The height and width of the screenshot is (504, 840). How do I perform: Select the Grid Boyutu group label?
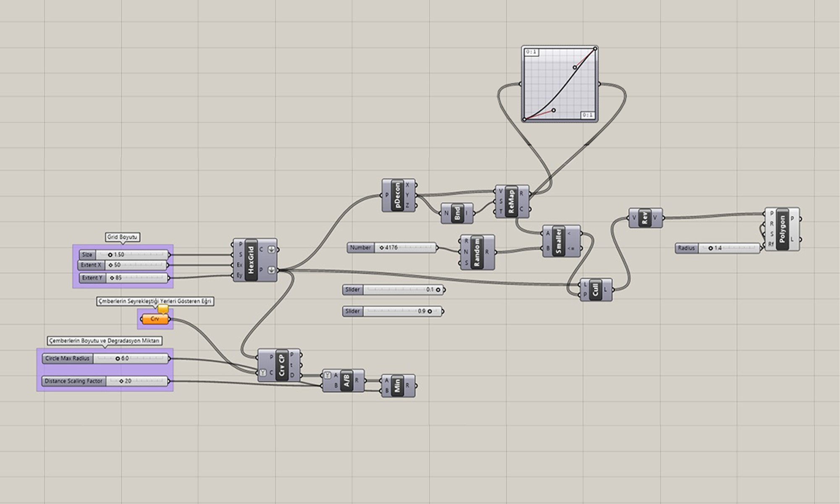click(x=122, y=237)
